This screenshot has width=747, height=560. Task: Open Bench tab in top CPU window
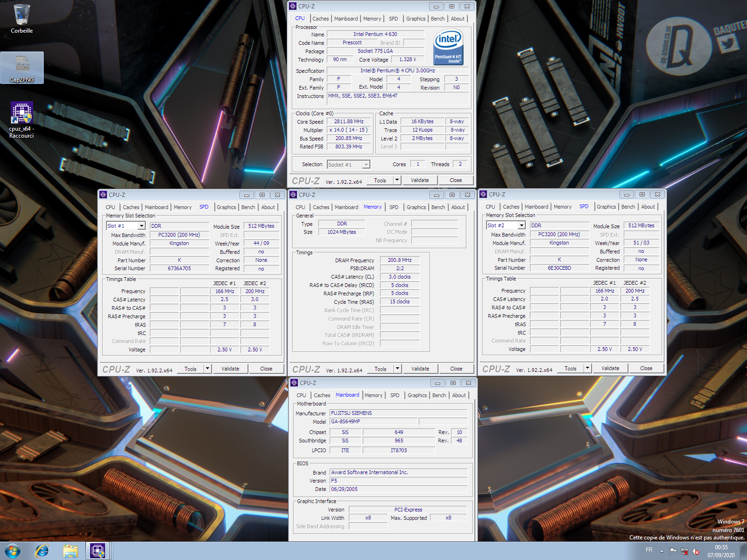click(437, 19)
